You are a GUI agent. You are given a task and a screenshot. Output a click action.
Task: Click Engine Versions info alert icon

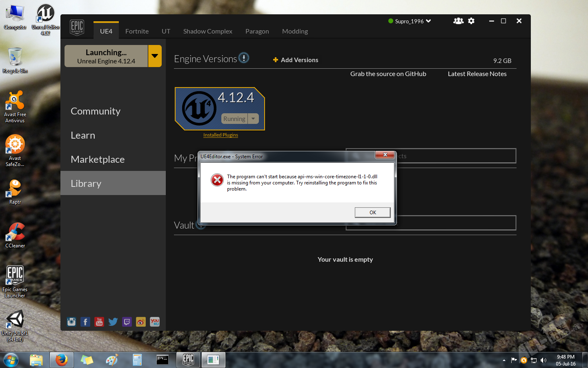coord(244,58)
